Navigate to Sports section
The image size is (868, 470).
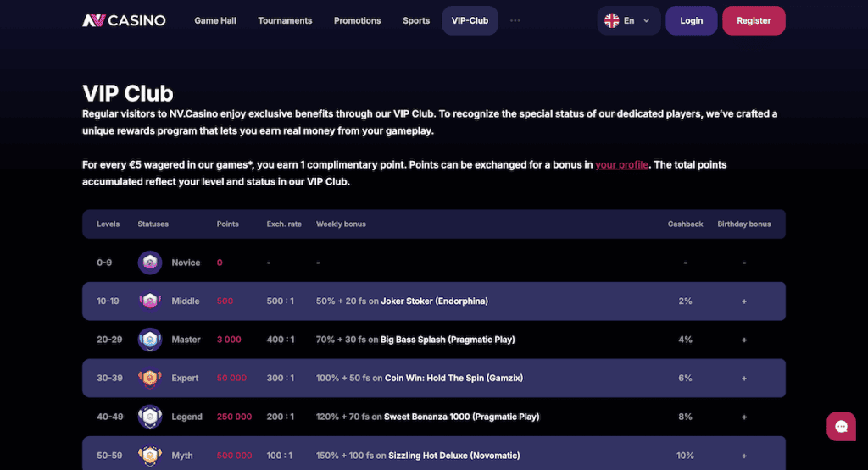(416, 20)
